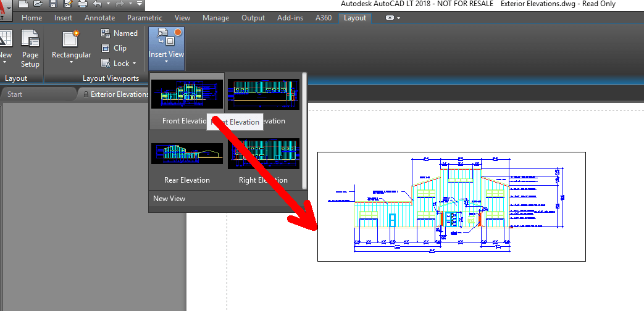Toggle the ribbon minimize state button
The image size is (644, 311).
click(390, 18)
